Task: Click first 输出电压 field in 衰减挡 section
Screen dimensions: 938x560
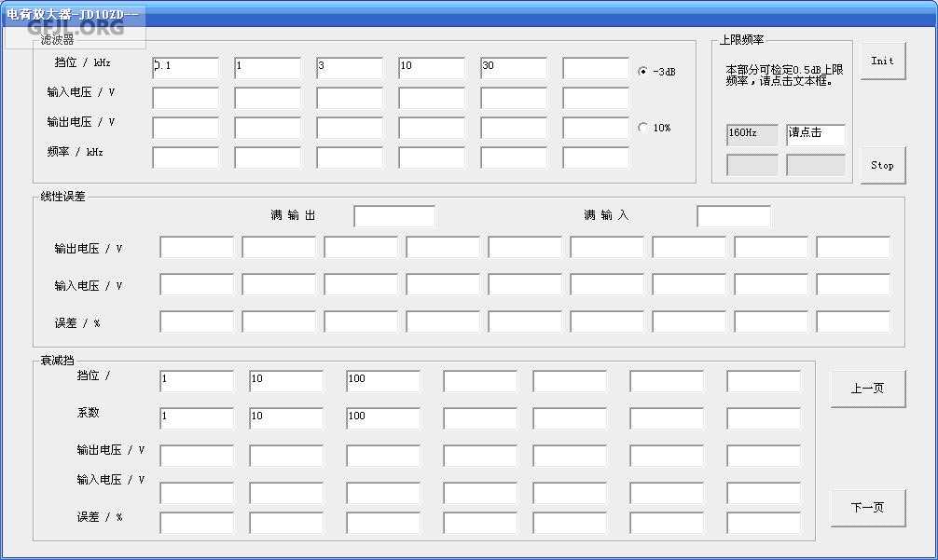Action: [197, 455]
